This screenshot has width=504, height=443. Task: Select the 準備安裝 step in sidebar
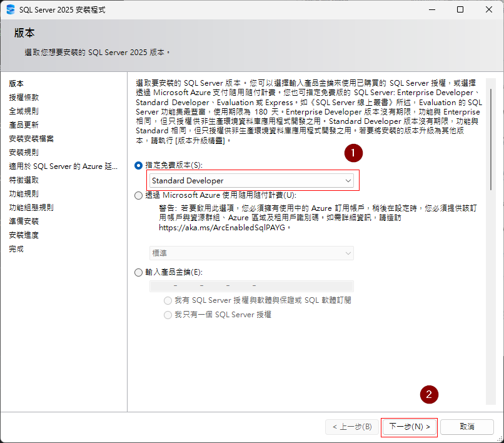tap(24, 221)
